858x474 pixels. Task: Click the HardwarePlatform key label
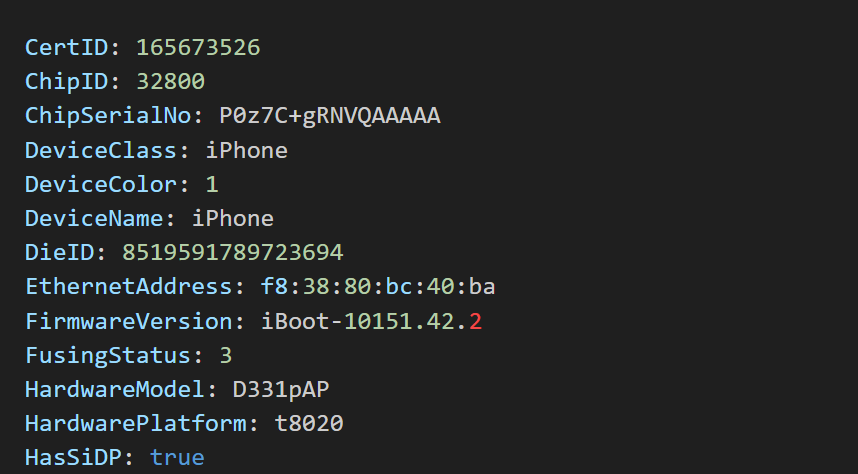coord(138,423)
